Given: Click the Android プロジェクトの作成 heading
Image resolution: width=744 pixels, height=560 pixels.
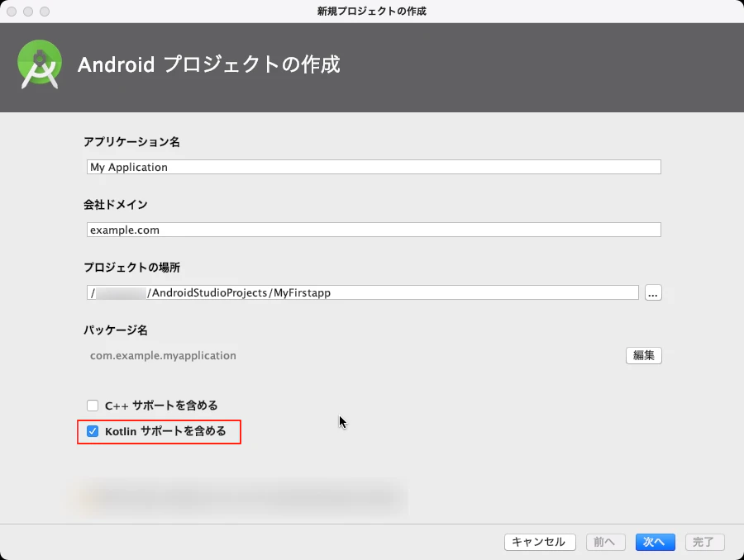Looking at the screenshot, I should tap(209, 64).
